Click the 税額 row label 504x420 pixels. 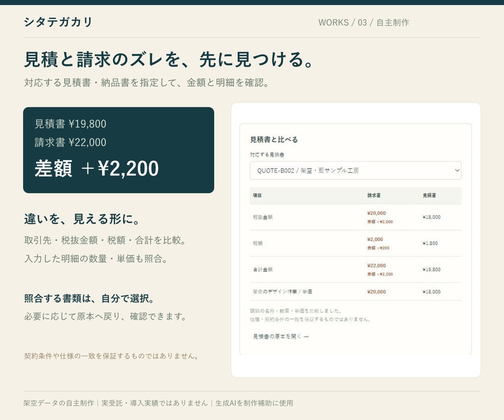[x=258, y=243]
